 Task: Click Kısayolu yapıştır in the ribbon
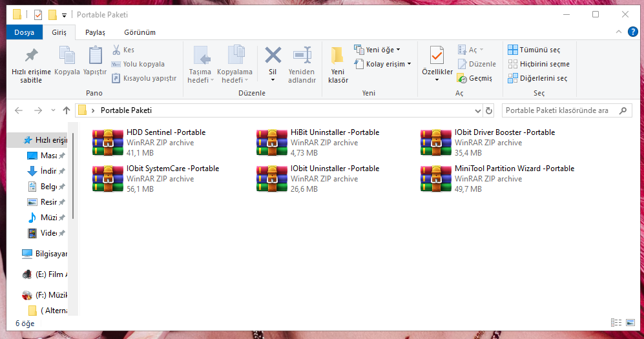[144, 78]
